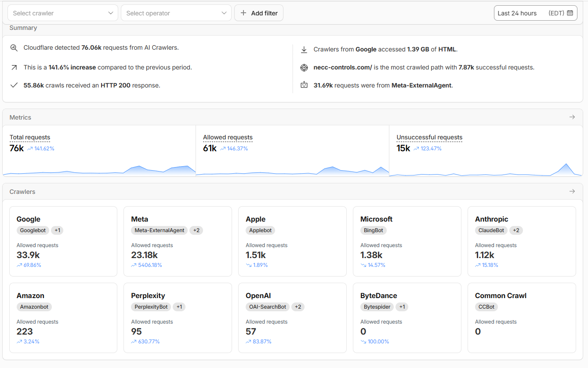Click the BingBot tag

(x=374, y=230)
